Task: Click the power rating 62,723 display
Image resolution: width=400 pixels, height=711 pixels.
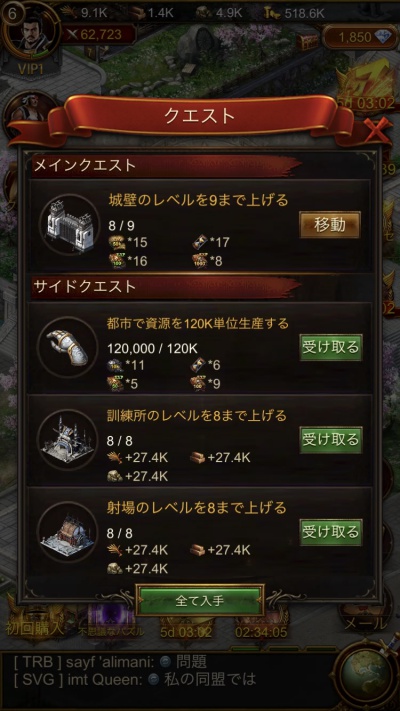Action: pos(99,34)
